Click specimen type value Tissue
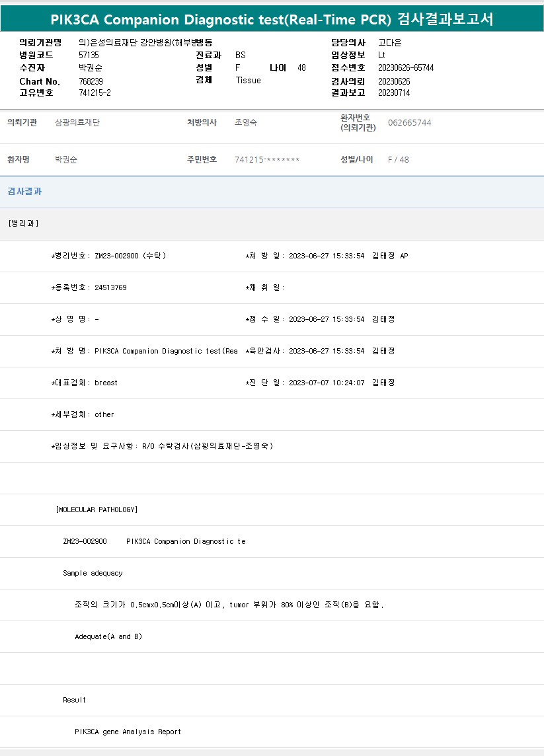This screenshot has width=544, height=756. [x=248, y=80]
